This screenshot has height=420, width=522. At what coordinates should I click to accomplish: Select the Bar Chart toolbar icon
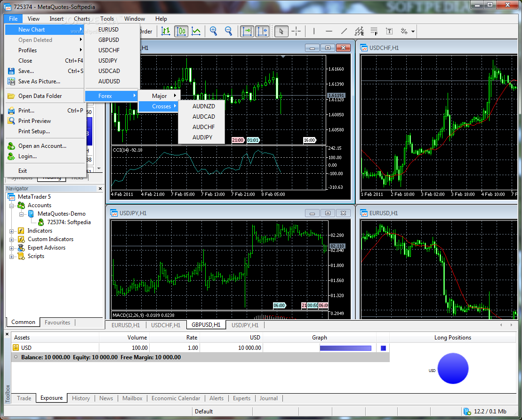[x=166, y=31]
